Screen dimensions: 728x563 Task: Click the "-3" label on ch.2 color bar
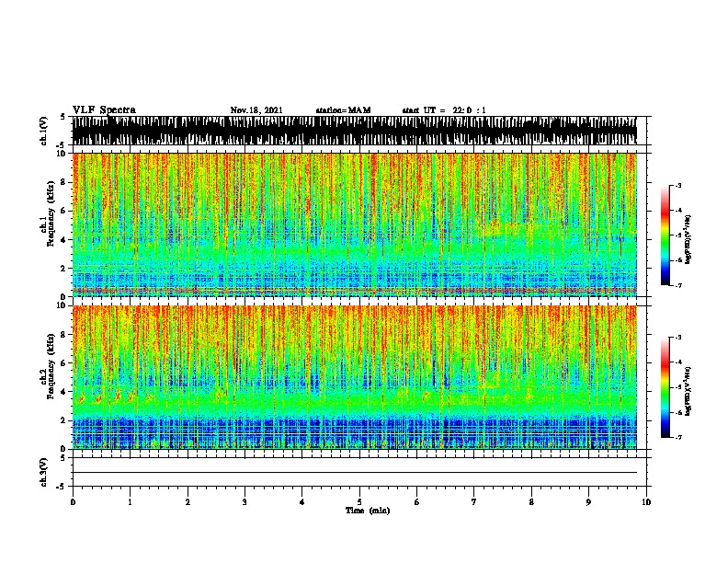(x=678, y=338)
